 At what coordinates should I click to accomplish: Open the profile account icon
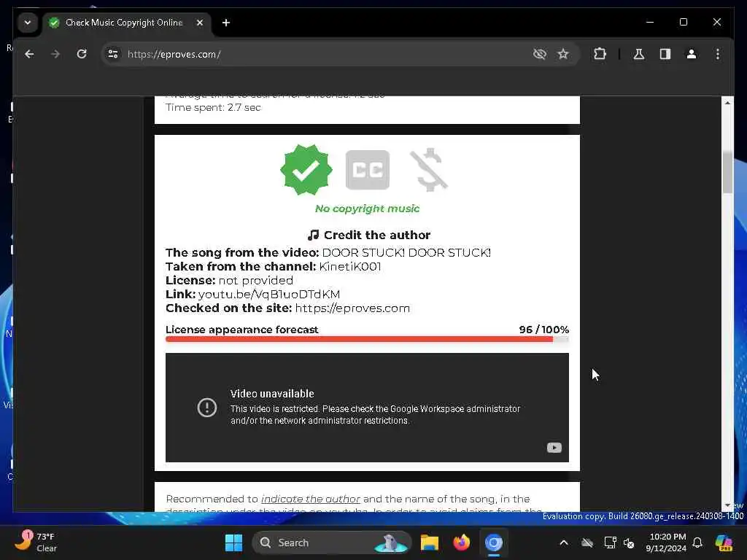point(692,54)
